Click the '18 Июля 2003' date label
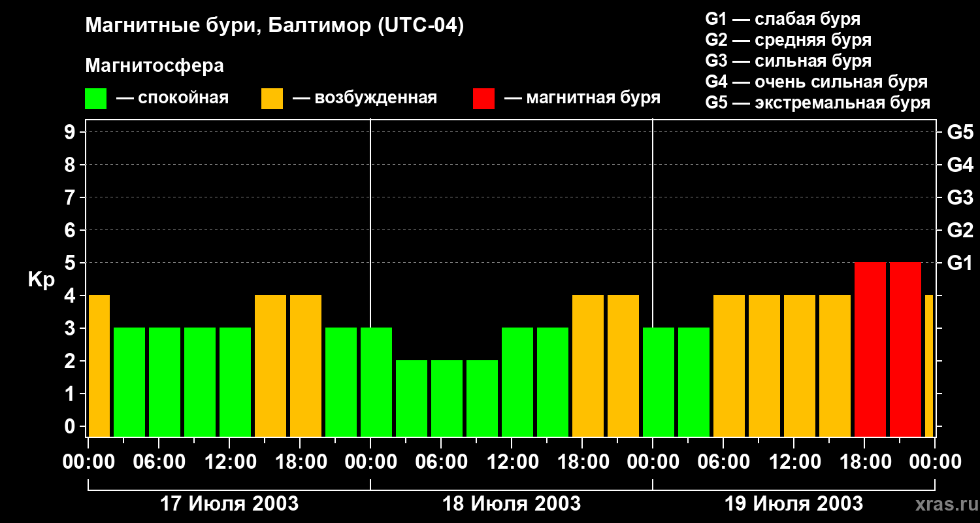 click(512, 504)
